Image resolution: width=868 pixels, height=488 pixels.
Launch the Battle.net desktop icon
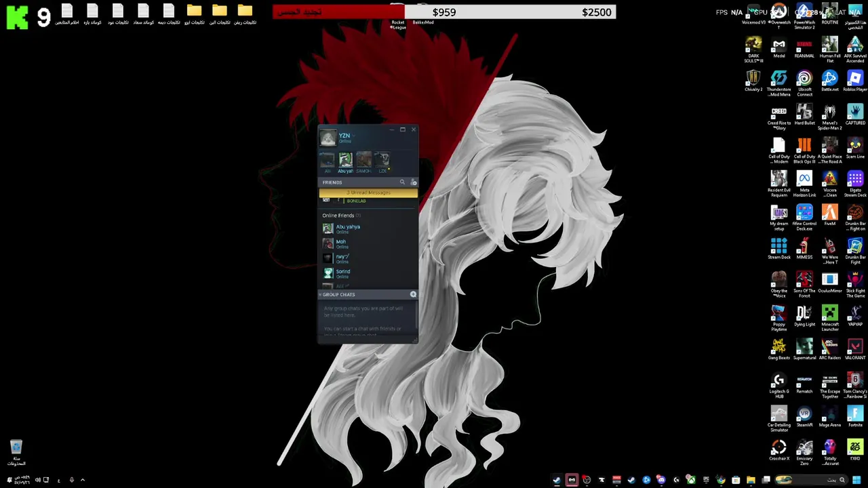coord(830,81)
